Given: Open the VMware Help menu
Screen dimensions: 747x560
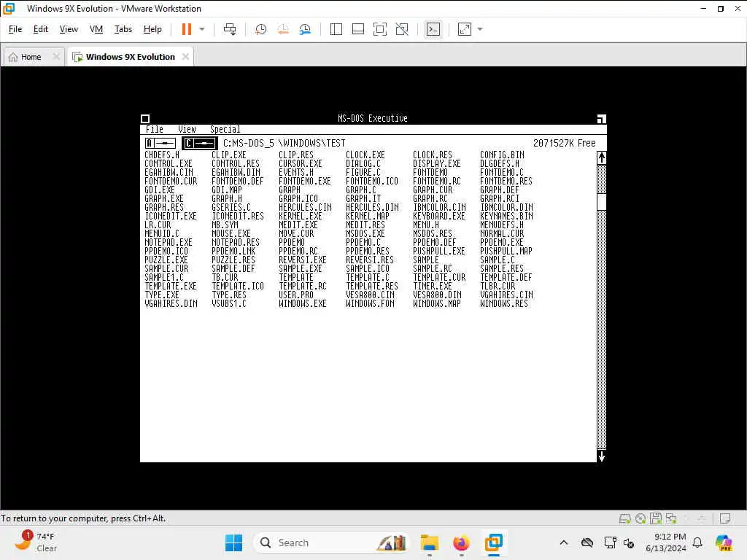Looking at the screenshot, I should coord(152,29).
